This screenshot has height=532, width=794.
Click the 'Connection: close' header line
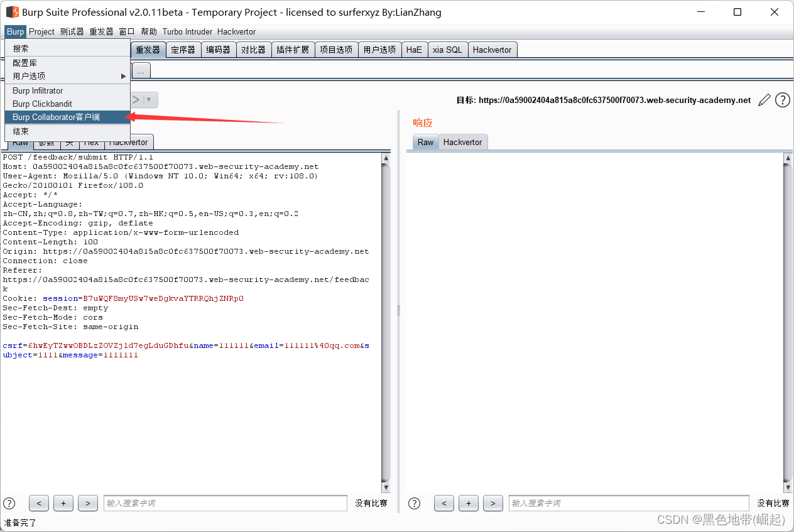[x=45, y=261]
